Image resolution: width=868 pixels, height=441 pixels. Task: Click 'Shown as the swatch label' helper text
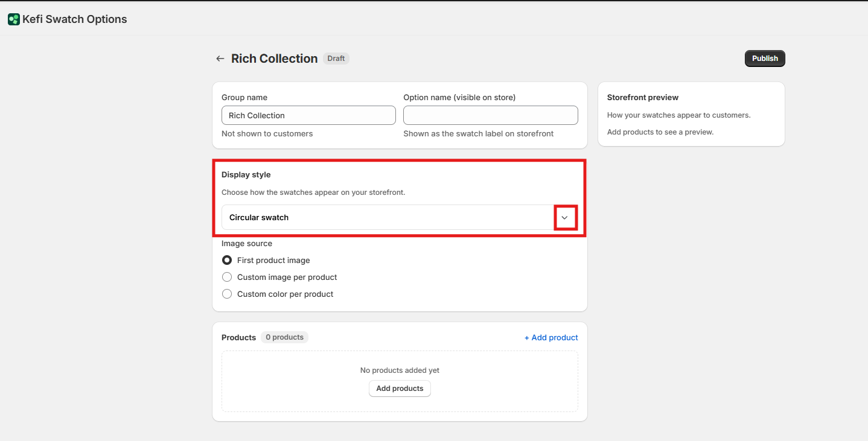(479, 134)
